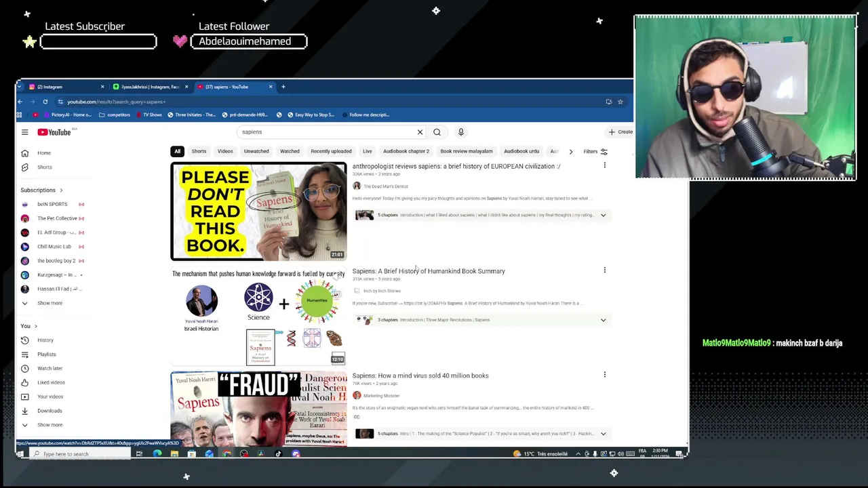This screenshot has height=488, width=868.
Task: Select the 'Watched' filter chip
Action: 290,151
